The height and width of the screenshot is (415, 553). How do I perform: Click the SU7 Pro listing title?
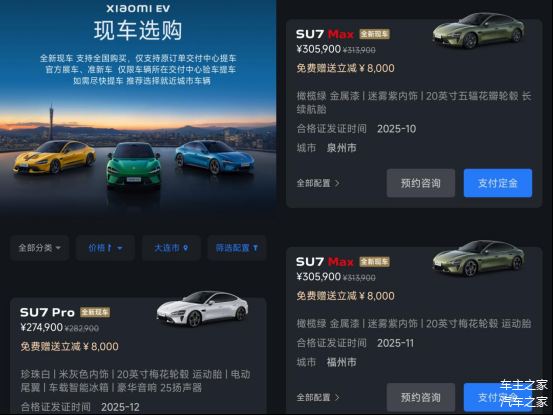pyautogui.click(x=47, y=312)
